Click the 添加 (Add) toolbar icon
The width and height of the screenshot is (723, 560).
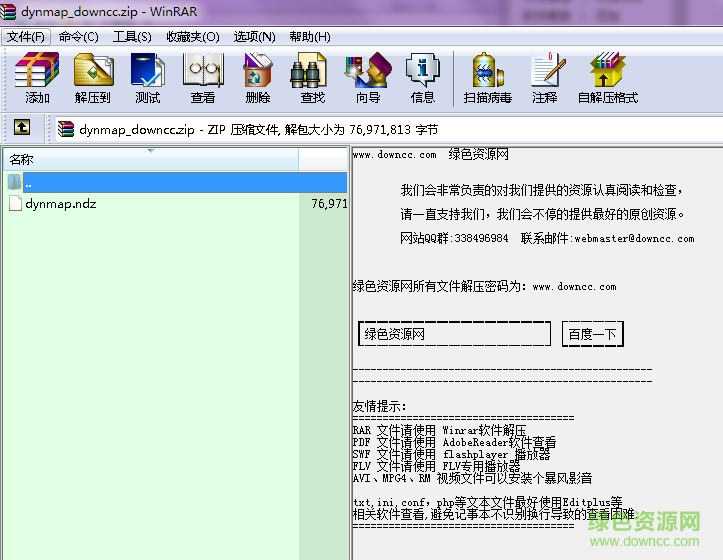click(x=37, y=78)
